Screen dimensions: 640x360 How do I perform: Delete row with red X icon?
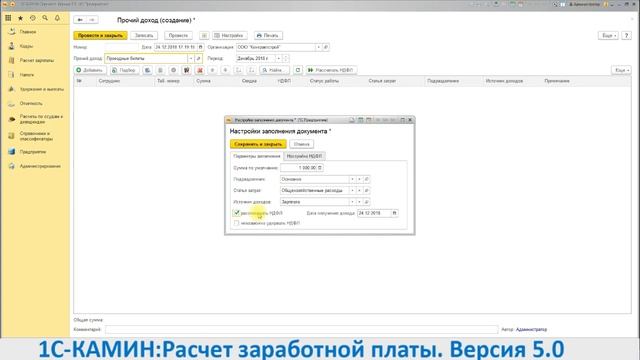200,70
